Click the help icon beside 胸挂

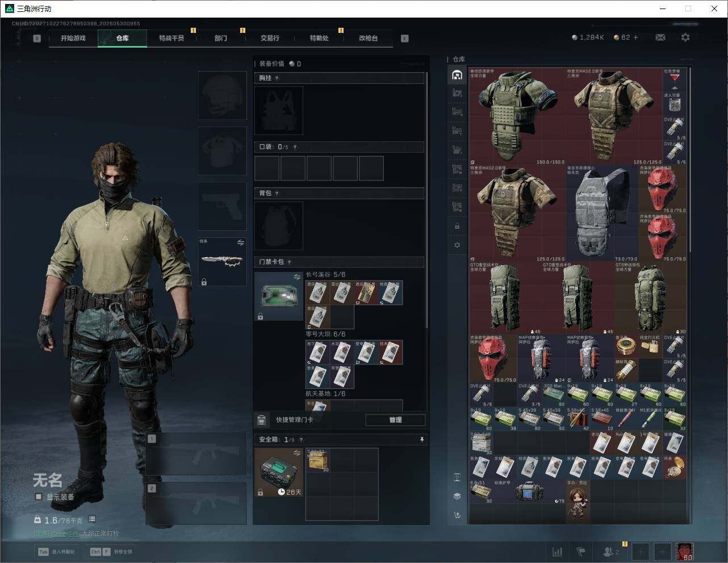tap(277, 78)
